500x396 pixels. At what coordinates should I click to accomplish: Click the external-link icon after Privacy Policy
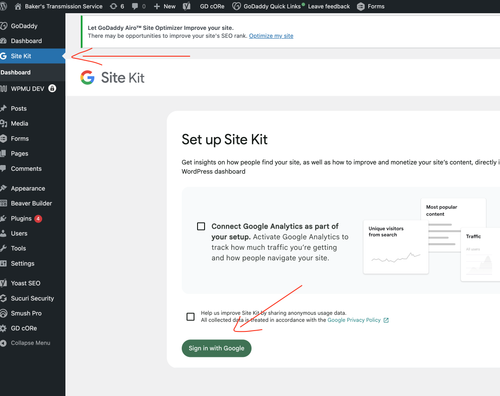[386, 320]
